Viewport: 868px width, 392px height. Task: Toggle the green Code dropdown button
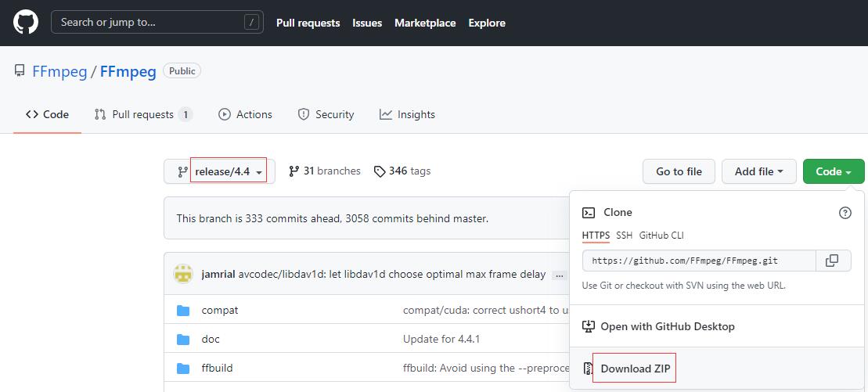pyautogui.click(x=834, y=171)
